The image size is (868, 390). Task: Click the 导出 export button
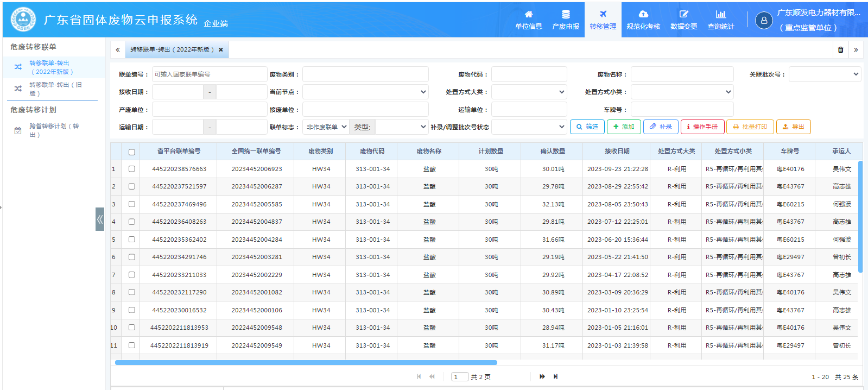coord(793,127)
